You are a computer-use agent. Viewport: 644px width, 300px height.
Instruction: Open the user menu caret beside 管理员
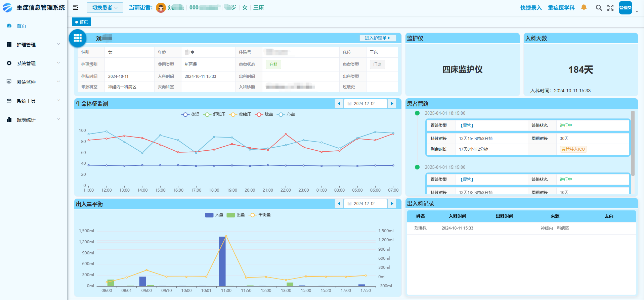coord(637,11)
